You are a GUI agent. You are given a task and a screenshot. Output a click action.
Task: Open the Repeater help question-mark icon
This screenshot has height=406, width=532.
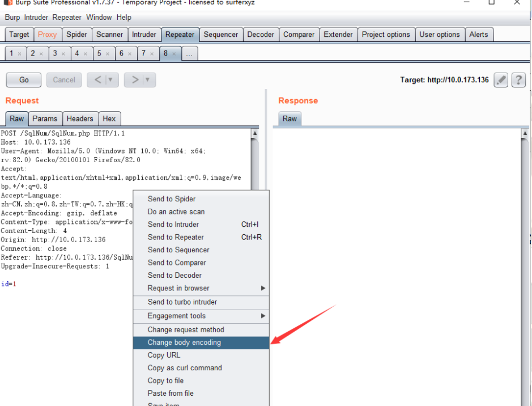[x=518, y=80]
